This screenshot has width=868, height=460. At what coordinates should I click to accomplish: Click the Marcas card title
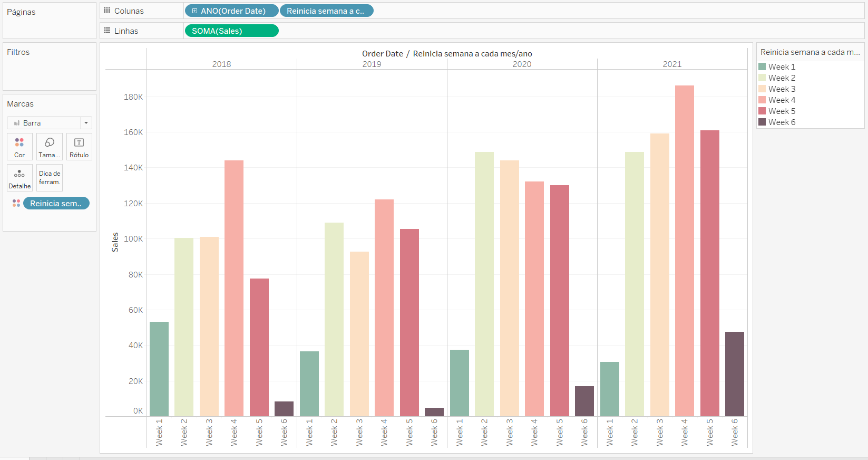click(x=20, y=104)
